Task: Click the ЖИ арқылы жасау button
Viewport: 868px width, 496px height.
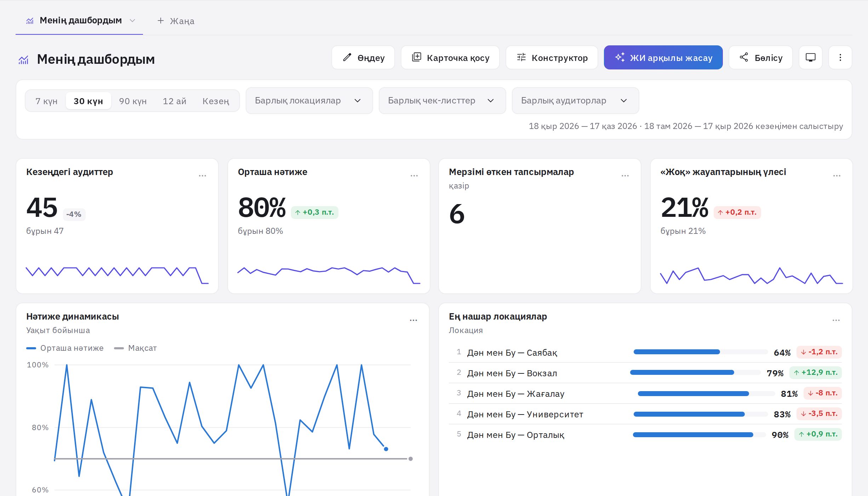Action: (x=663, y=57)
